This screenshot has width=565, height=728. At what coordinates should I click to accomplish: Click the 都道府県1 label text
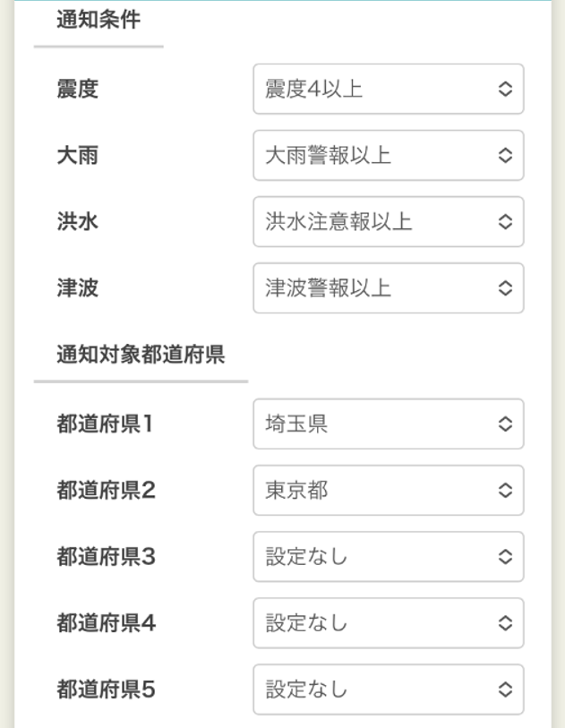tap(106, 424)
